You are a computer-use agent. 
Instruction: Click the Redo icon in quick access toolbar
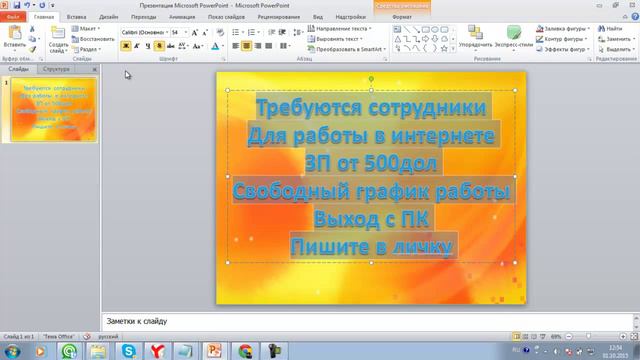tap(42, 5)
